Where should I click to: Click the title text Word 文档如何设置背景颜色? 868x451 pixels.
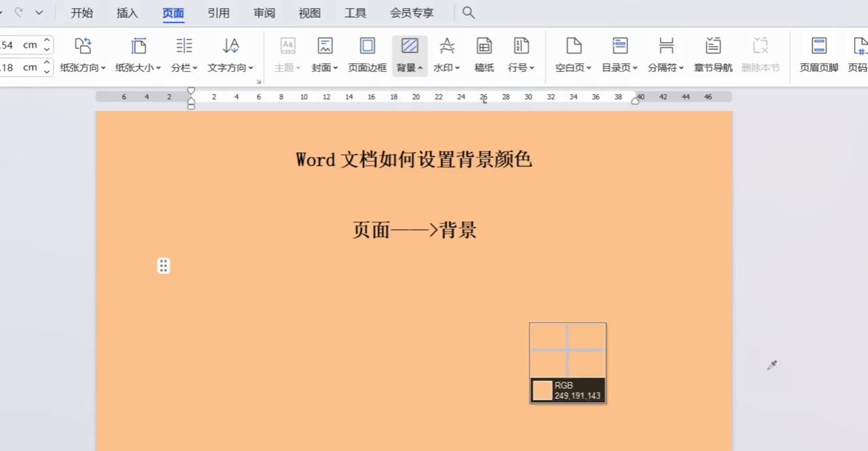click(414, 159)
